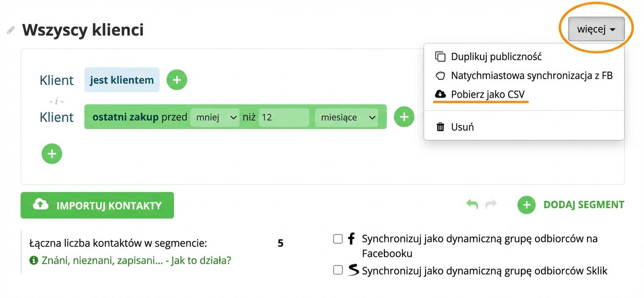The image size is (644, 298).
Task: Enable Facebook dynamic audience sync checkbox
Action: (338, 239)
